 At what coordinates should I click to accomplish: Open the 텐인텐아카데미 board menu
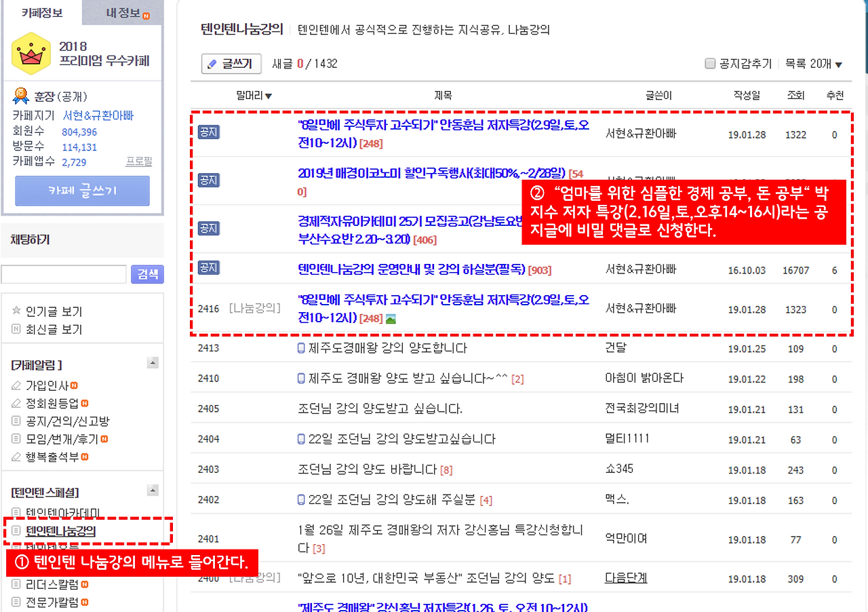(x=63, y=512)
